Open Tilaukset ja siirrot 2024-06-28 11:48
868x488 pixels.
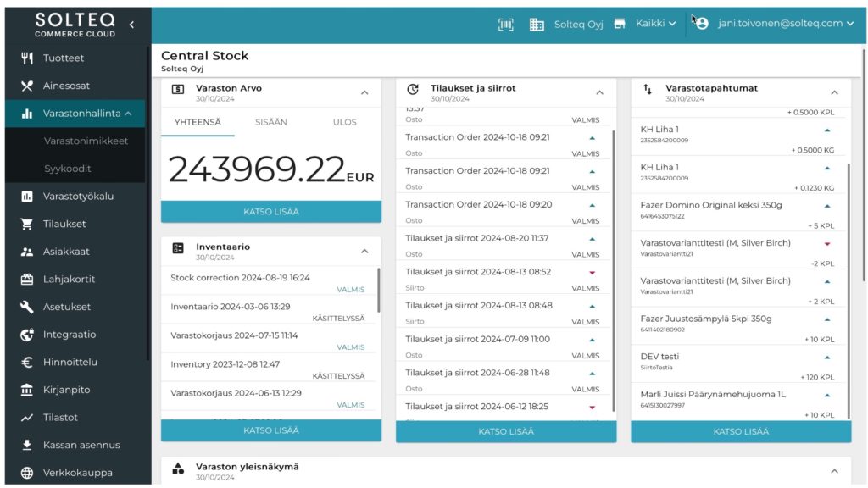coord(503,380)
